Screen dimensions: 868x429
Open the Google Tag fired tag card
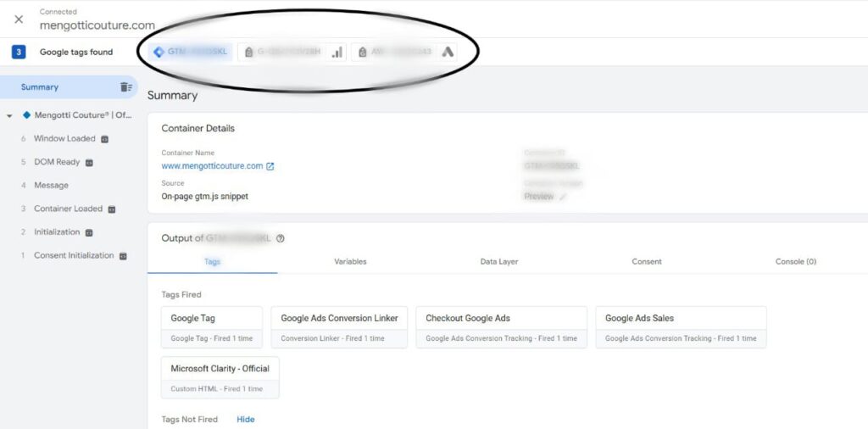212,327
